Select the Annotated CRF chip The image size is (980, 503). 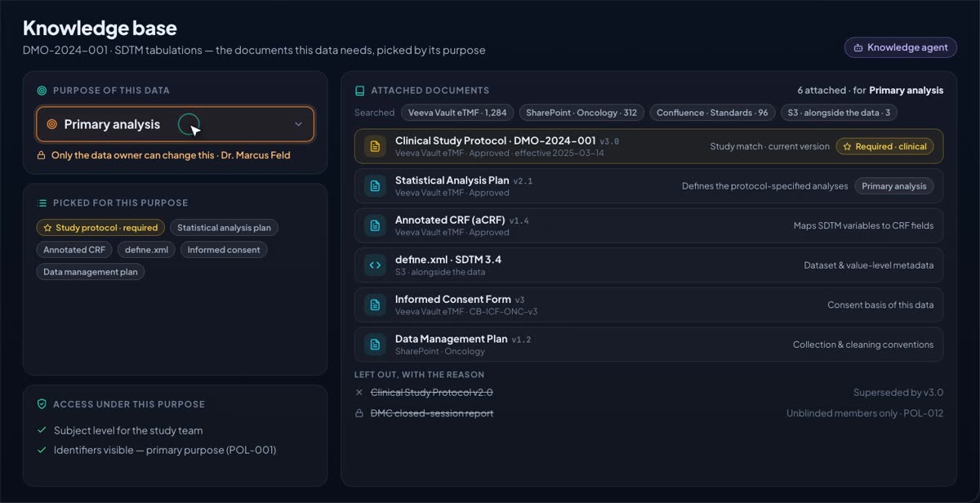click(74, 250)
